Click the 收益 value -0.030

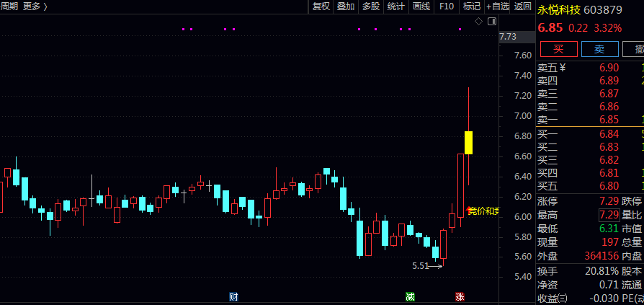pos(604,298)
